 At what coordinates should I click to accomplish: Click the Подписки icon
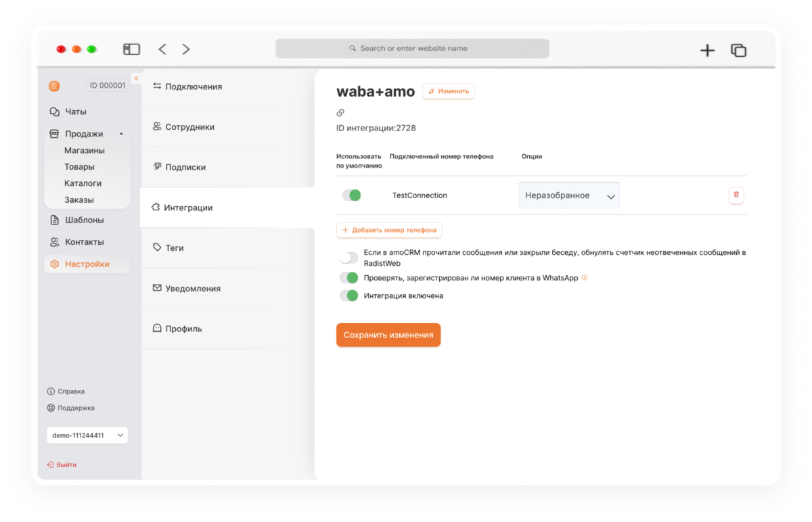[157, 166]
